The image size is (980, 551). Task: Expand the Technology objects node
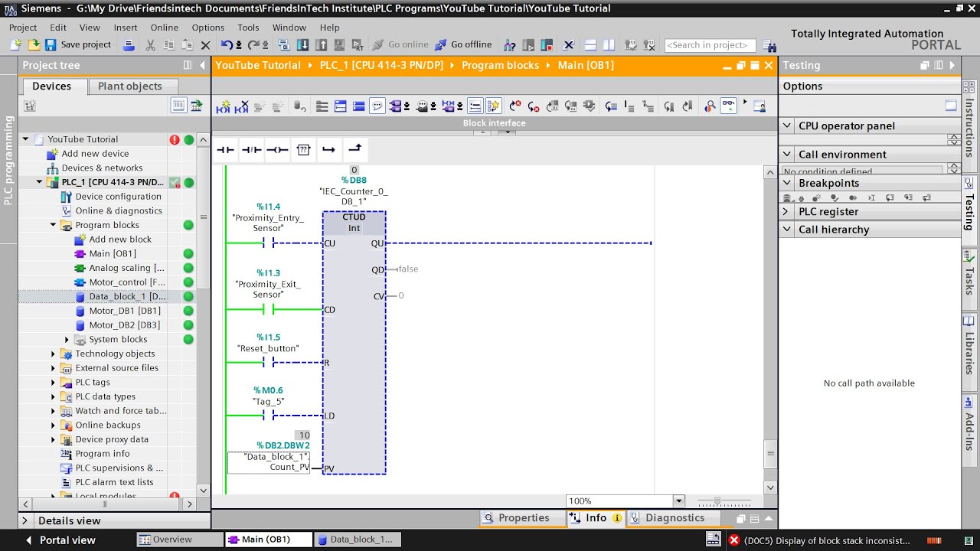pos(53,354)
